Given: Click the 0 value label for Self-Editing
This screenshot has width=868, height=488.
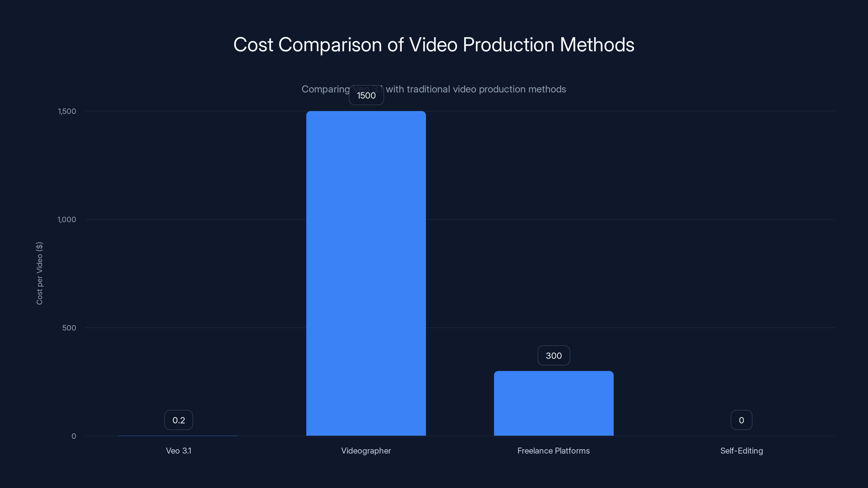Looking at the screenshot, I should click(741, 420).
